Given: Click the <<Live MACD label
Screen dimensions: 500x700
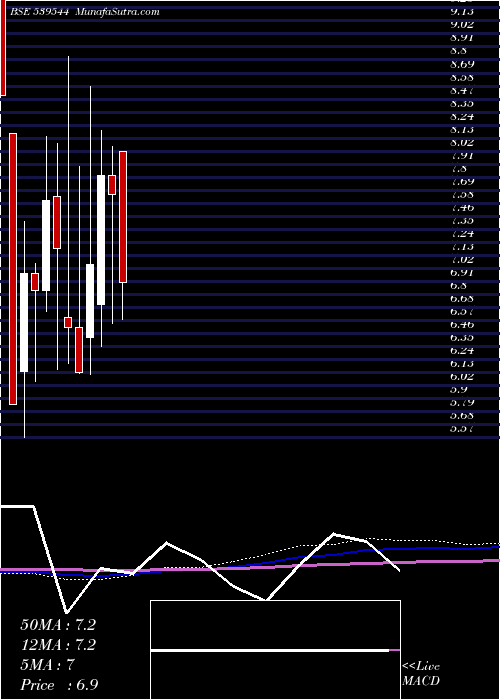Looking at the screenshot, I should tap(421, 674).
